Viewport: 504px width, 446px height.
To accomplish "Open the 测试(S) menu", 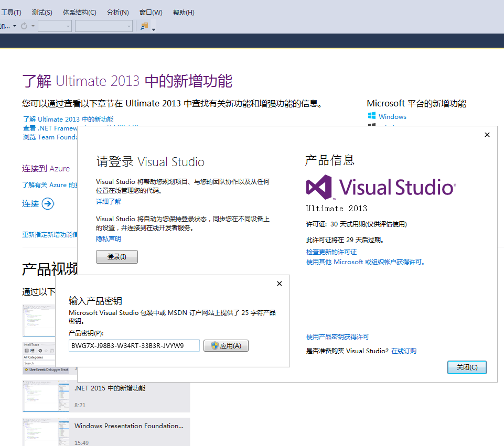I will pos(42,13).
